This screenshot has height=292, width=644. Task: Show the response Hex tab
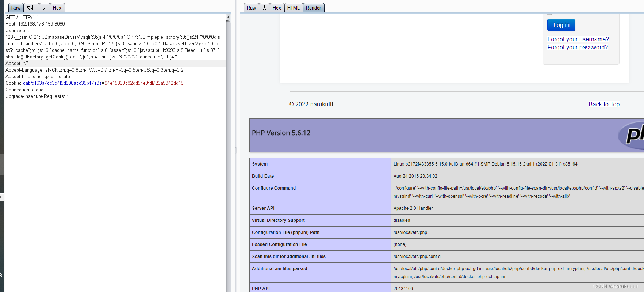[x=277, y=8]
